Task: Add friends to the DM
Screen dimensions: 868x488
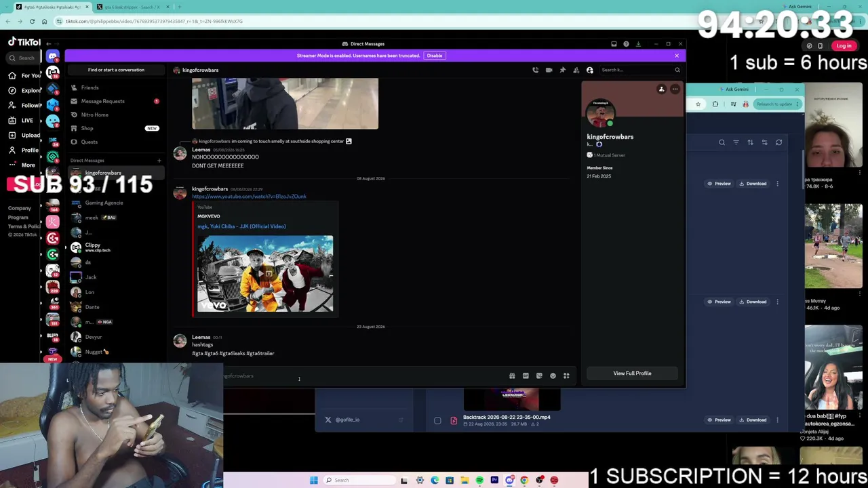Action: point(576,70)
